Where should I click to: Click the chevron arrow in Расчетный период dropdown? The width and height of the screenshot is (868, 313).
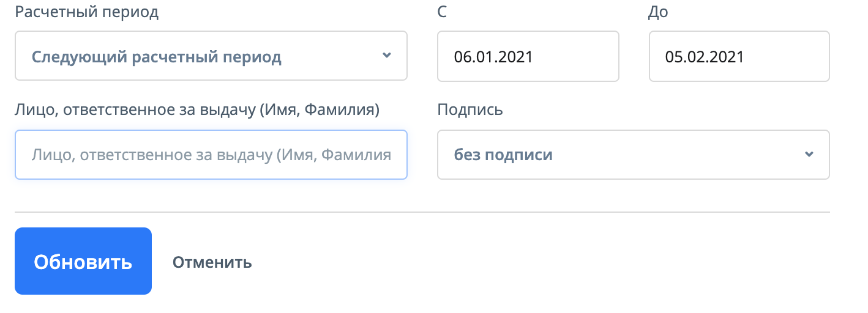point(386,56)
